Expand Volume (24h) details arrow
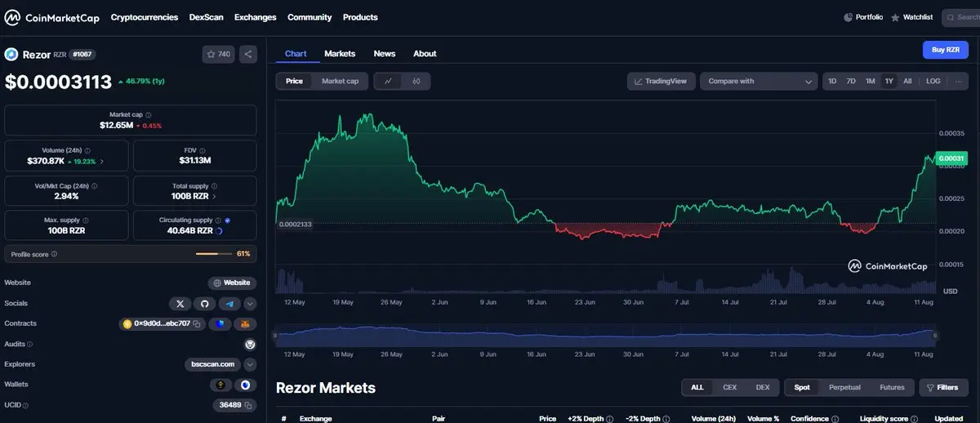The image size is (980, 423). 102,162
